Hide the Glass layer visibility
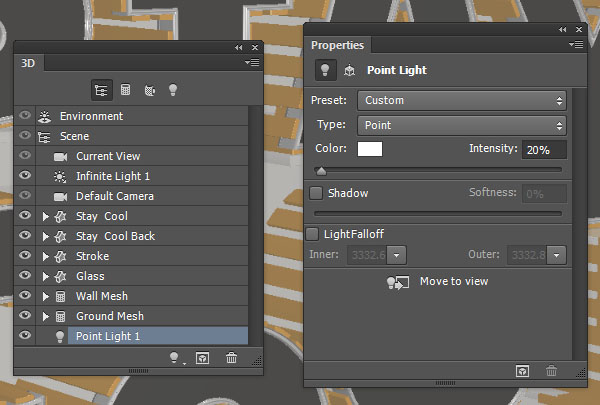This screenshot has width=600, height=405. [25, 276]
